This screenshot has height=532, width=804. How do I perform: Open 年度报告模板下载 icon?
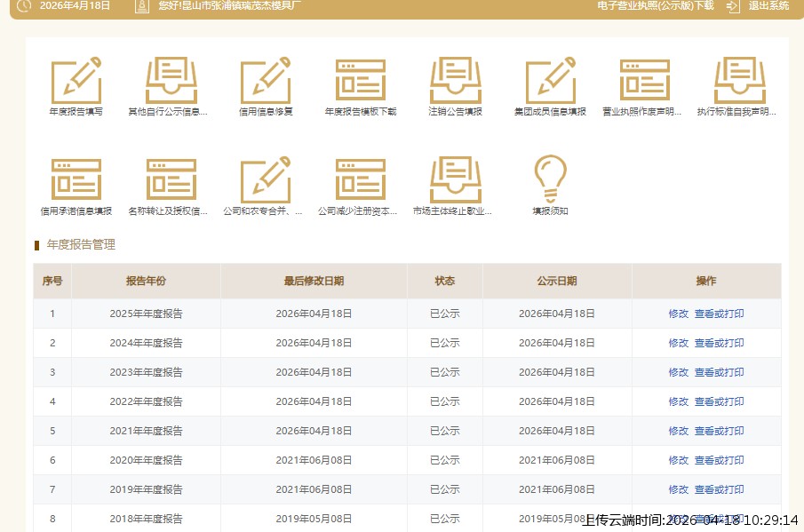360,82
